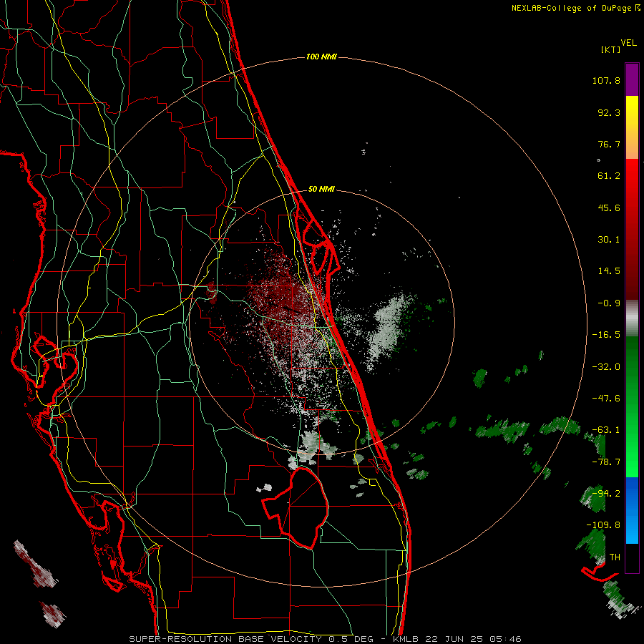Screen dimensions: 644x644
Task: Click the [KT] units label
Action: point(610,49)
